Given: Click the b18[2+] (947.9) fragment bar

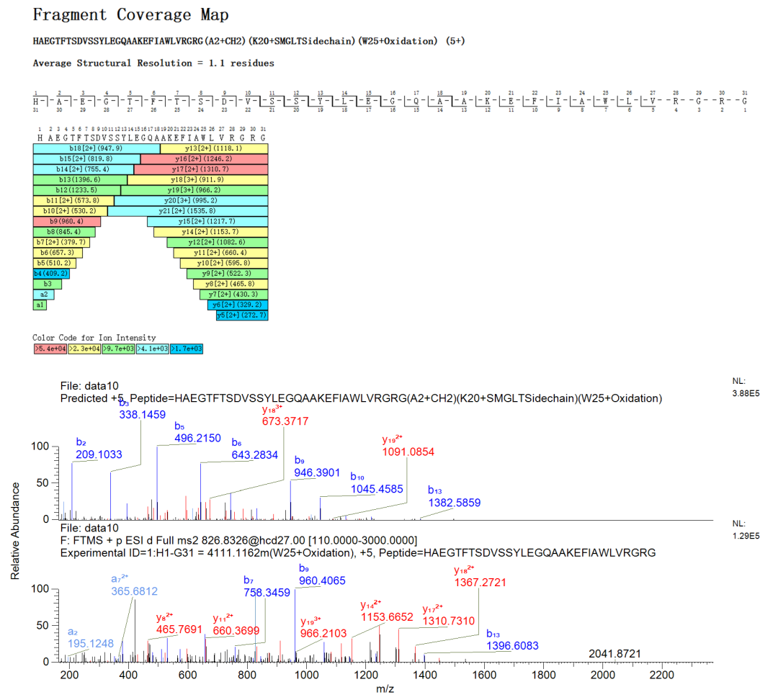Looking at the screenshot, I should (97, 148).
